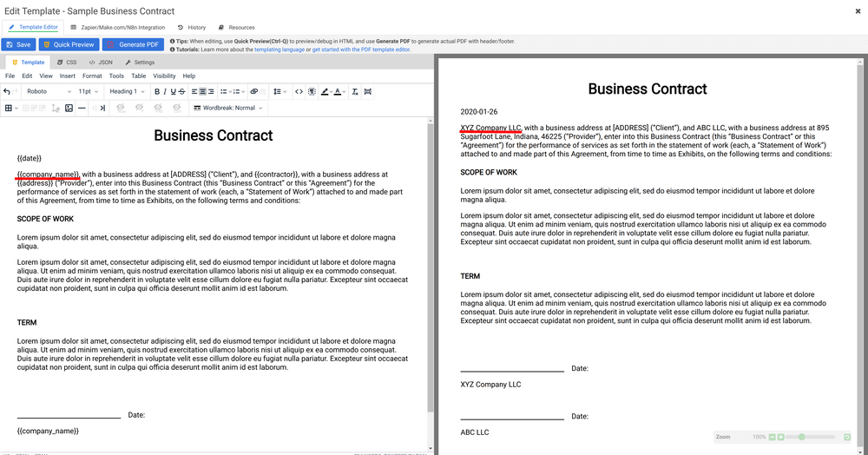Screen dimensions: 868x455
Task: Open the 11pt font size dropdown
Action: (x=89, y=91)
